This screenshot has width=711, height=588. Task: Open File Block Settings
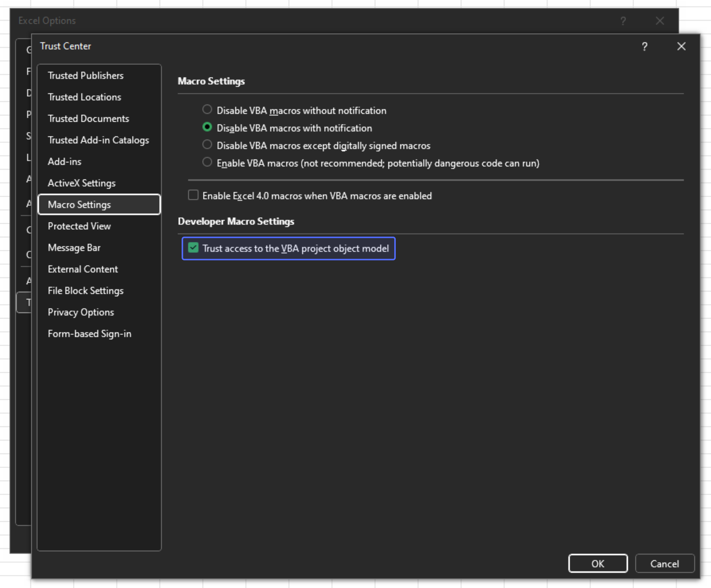pos(99,291)
